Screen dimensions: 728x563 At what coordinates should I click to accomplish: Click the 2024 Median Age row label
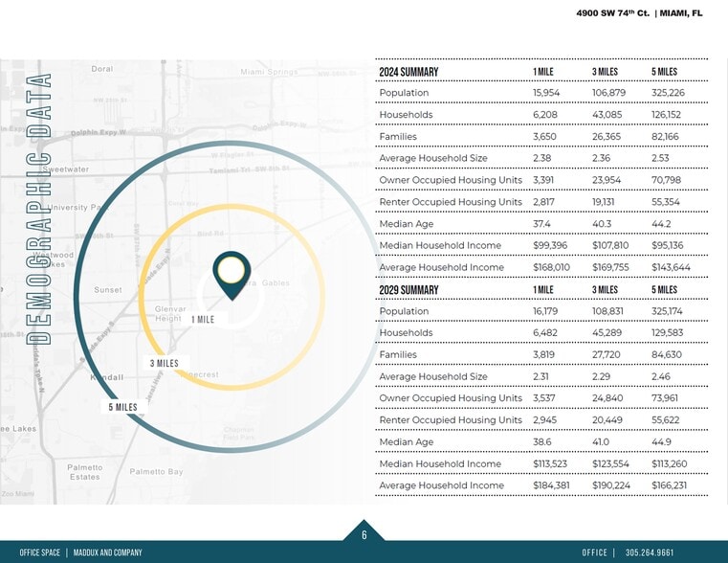(406, 224)
